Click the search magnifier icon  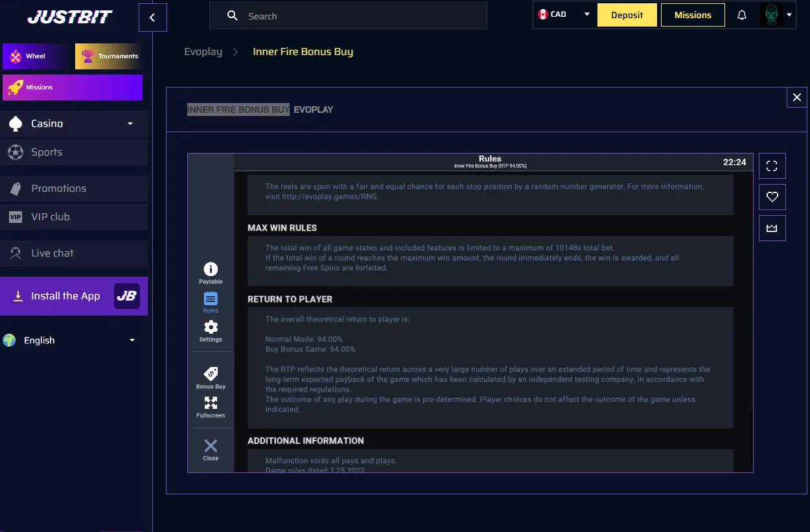tap(233, 16)
